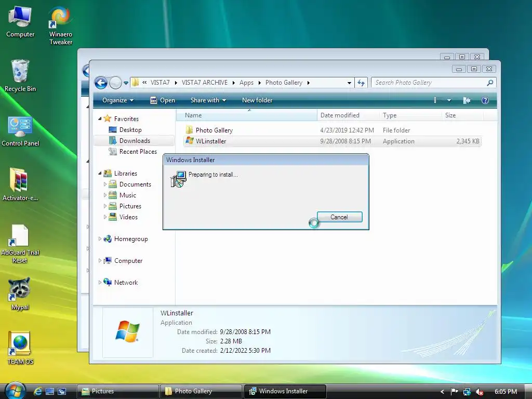Collapse the Libraries group

[x=100, y=174]
